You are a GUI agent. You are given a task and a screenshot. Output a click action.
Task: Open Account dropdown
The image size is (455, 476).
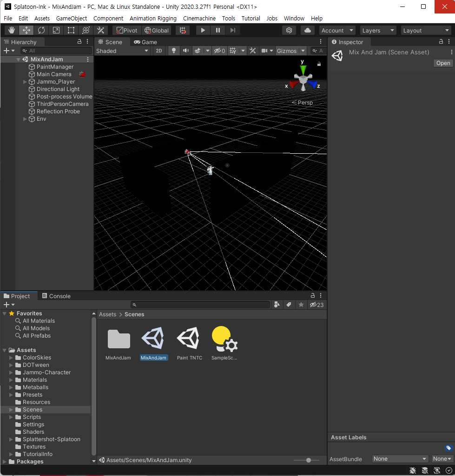click(337, 30)
